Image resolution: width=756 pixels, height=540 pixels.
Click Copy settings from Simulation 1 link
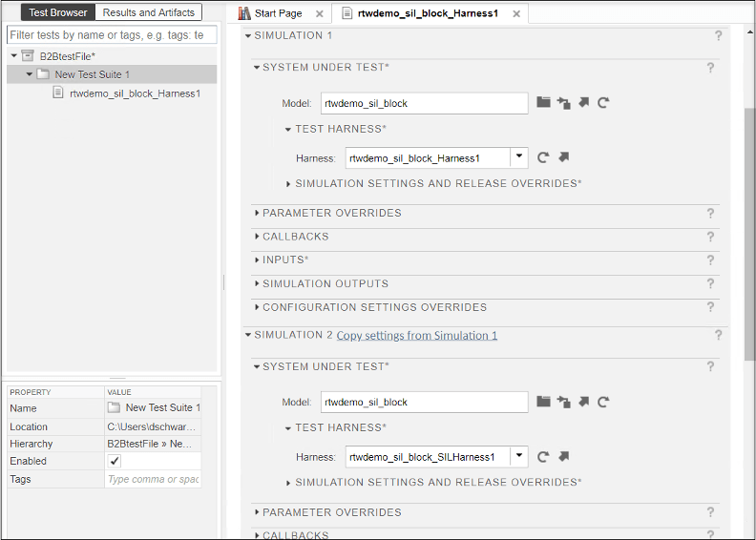click(x=416, y=335)
